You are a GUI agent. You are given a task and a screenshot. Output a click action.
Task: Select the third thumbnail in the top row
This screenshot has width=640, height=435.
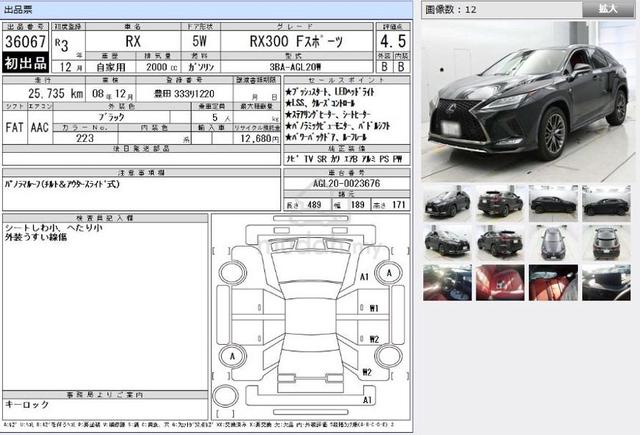tap(553, 203)
